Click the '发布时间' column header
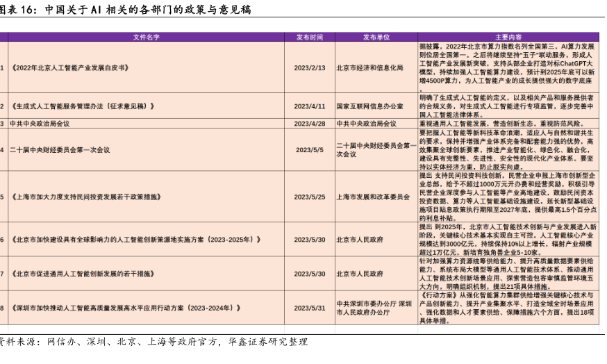This screenshot has height=364, width=607. click(309, 38)
